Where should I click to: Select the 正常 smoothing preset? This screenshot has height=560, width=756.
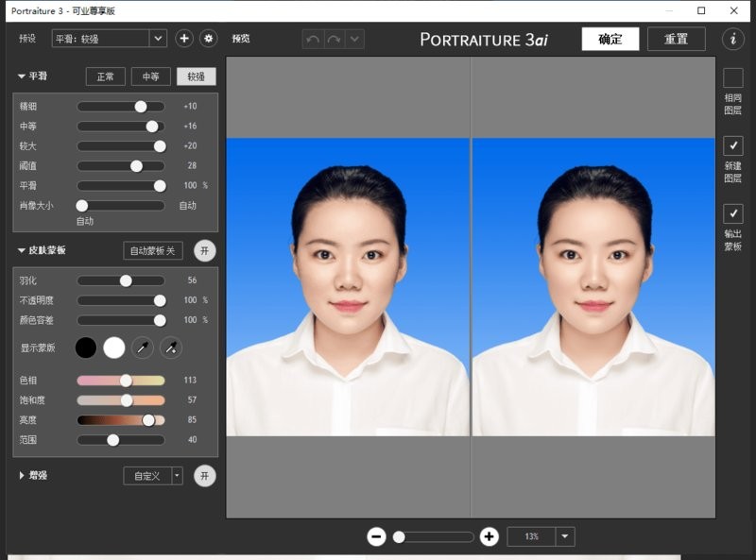(105, 76)
